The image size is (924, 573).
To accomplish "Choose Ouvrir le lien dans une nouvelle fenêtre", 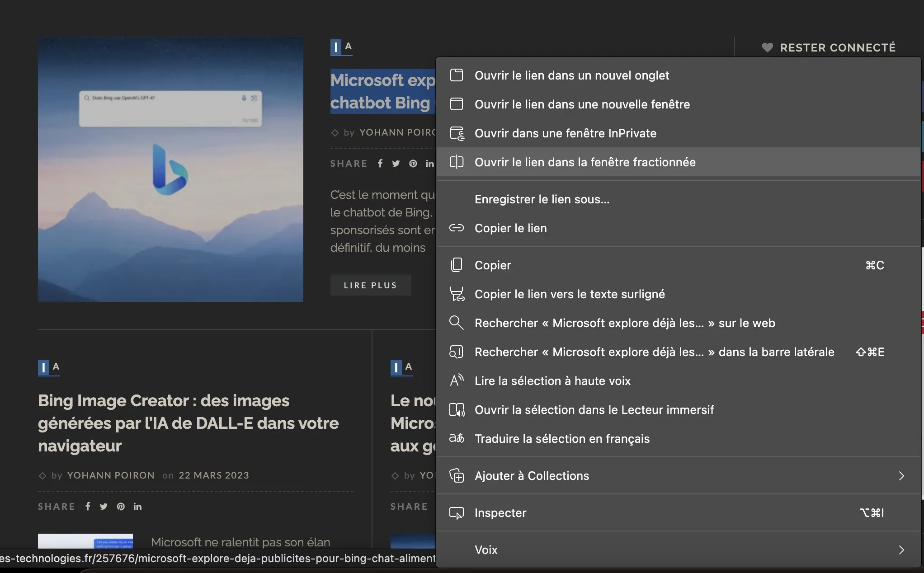I will click(x=678, y=104).
